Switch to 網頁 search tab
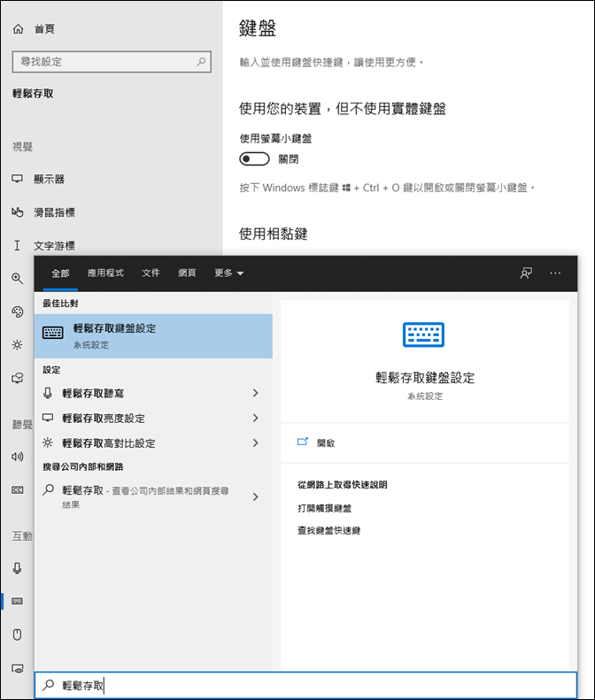The width and height of the screenshot is (595, 700). (187, 273)
